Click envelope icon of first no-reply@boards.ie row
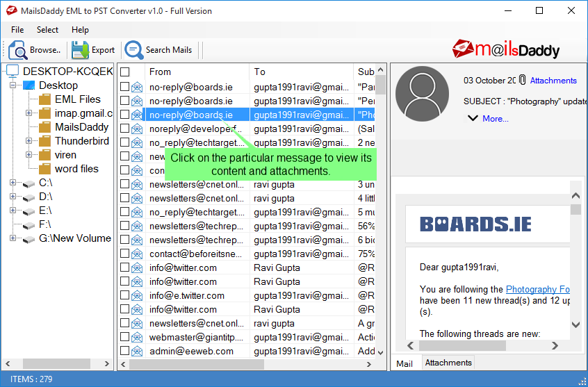This screenshot has height=387, width=588. [137, 88]
